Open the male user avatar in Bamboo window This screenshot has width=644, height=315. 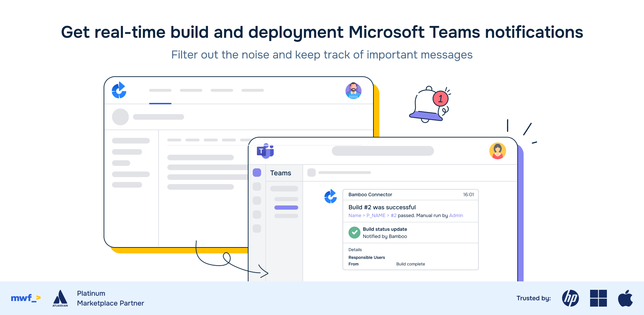coord(353,91)
